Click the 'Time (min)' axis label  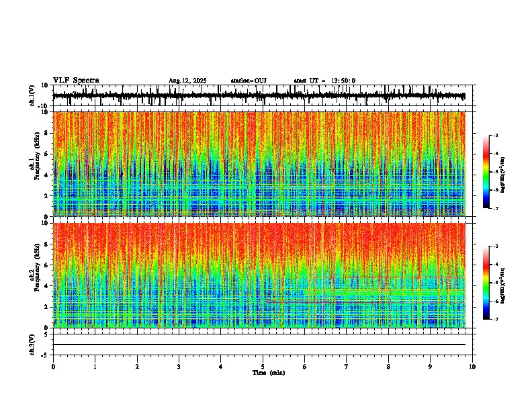tap(269, 373)
